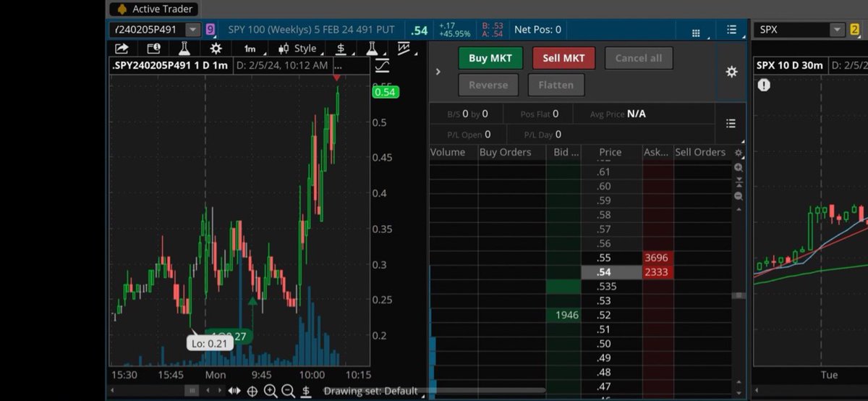Viewport: 868px width, 401px height.
Task: Click the SPX symbol input field
Action: 791,30
